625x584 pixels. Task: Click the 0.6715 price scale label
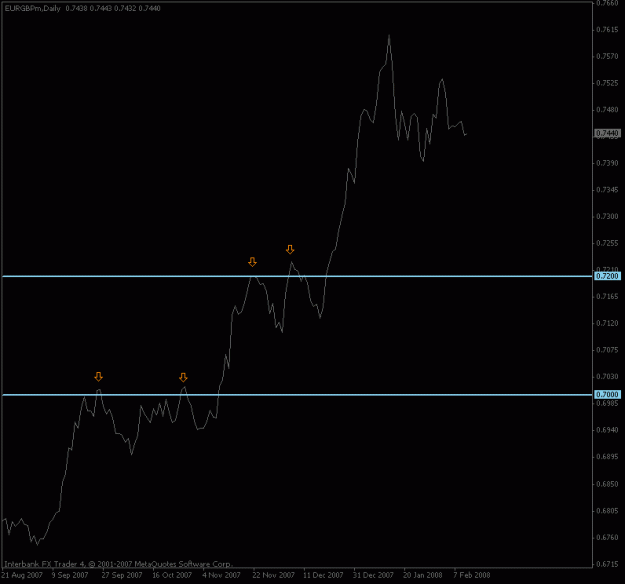tap(607, 564)
